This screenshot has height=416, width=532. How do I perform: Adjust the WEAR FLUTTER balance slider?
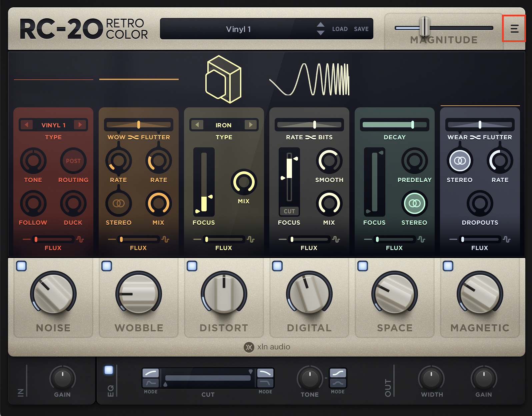point(480,125)
